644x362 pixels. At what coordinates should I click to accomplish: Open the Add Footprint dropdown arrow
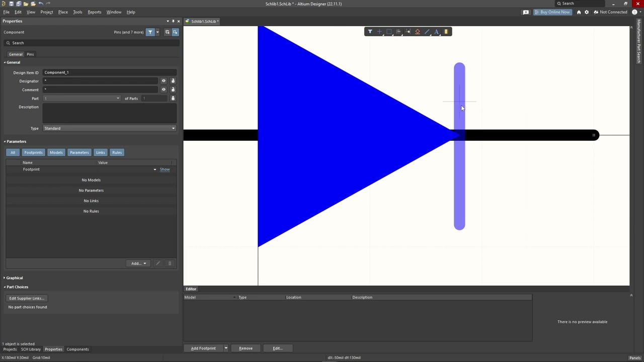click(226, 348)
